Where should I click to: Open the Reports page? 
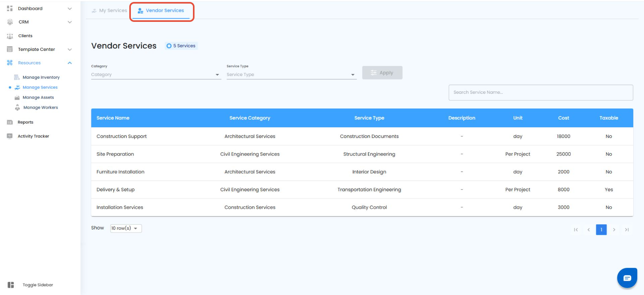click(x=25, y=122)
